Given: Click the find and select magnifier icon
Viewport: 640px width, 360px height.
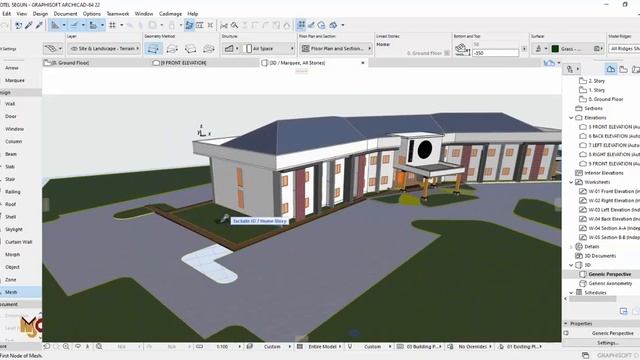Looking at the screenshot, I should click(234, 25).
